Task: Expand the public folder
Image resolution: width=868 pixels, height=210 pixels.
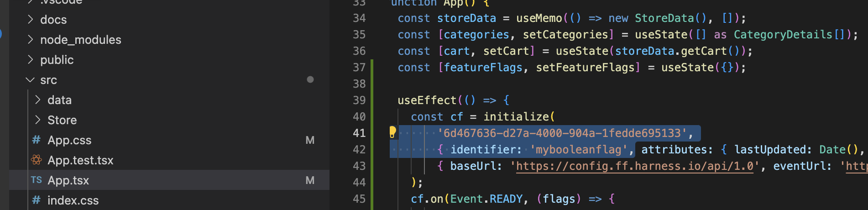Action: click(31, 60)
